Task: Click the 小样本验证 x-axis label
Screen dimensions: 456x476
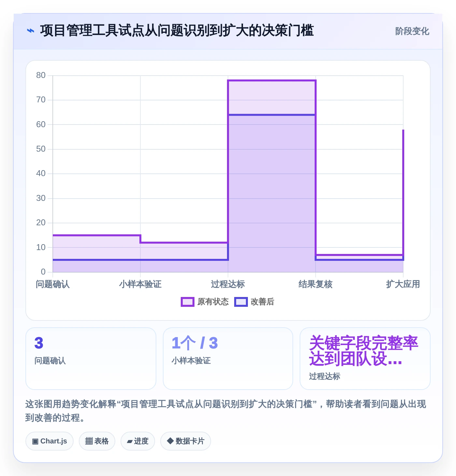Action: [140, 284]
